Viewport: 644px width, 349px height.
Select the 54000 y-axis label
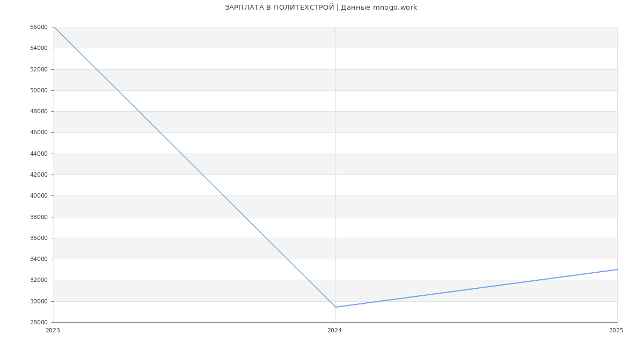40,48
